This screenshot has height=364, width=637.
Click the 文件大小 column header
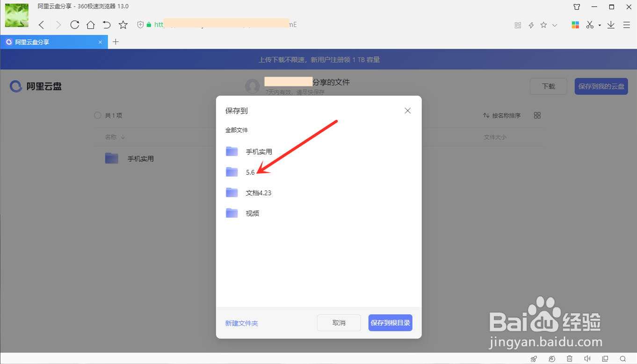click(495, 137)
